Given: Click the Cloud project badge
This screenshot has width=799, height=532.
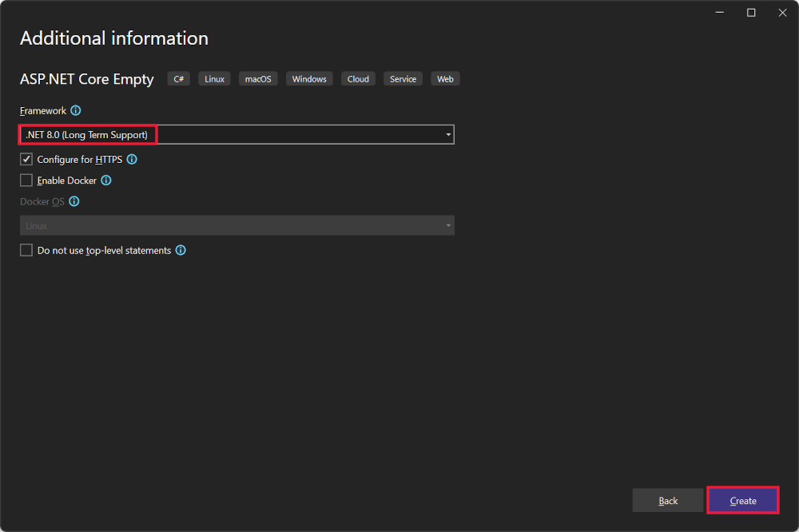Looking at the screenshot, I should point(358,78).
